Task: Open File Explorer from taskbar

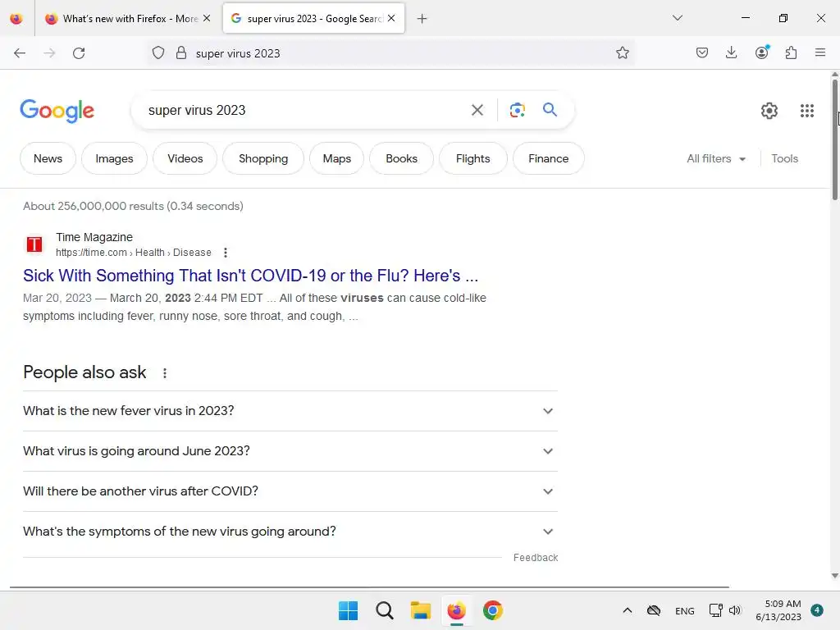Action: (x=421, y=610)
